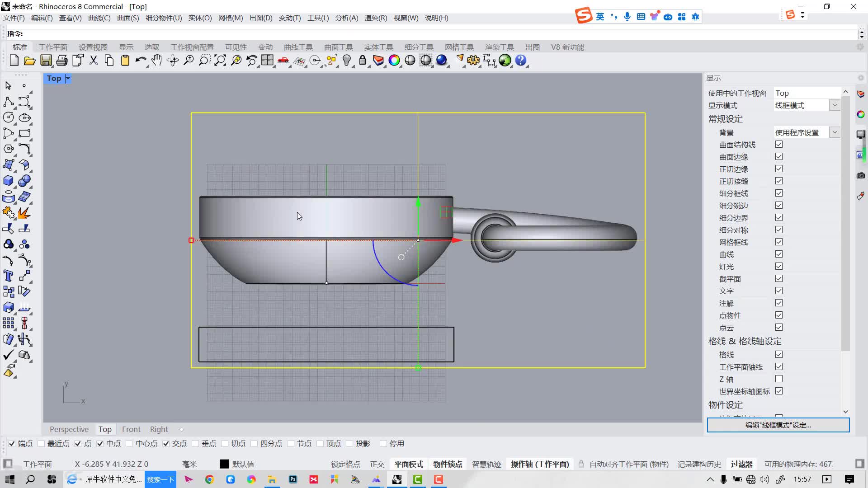Enable the 四分点 osnap checkbox
868x488 pixels.
coord(254,444)
